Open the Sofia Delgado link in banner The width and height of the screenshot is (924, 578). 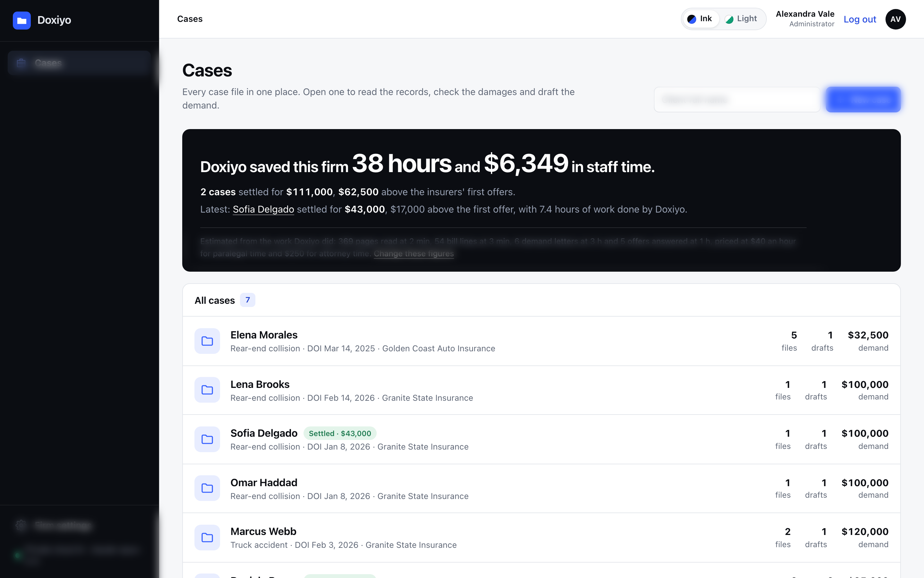click(x=263, y=209)
